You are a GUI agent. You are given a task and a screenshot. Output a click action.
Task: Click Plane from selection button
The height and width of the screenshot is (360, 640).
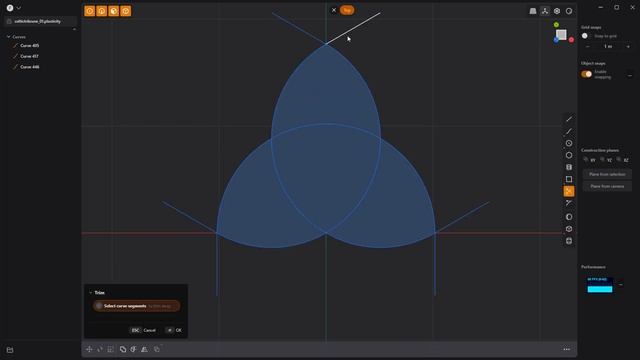pos(607,174)
